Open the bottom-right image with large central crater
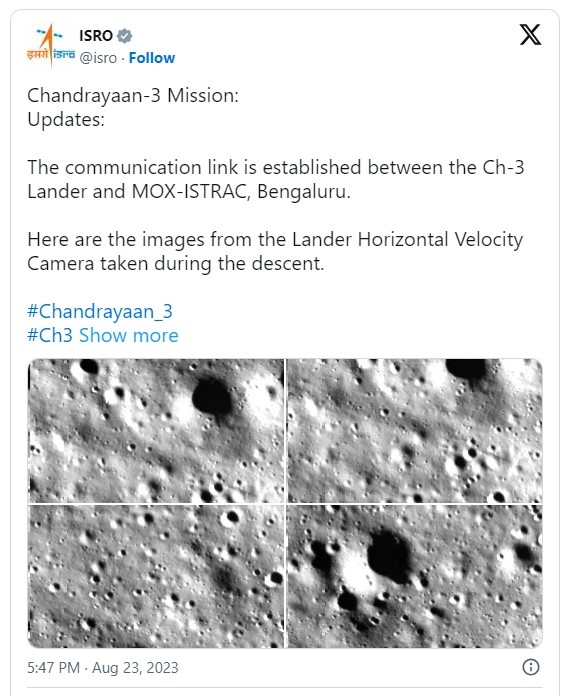Viewport: 573px width, 696px height. [415, 576]
